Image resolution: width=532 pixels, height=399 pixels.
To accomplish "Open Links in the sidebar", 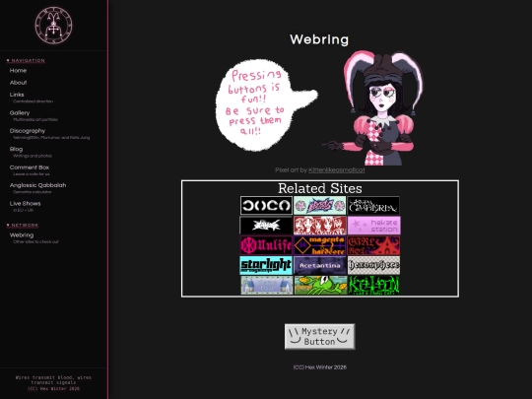I will [x=17, y=95].
